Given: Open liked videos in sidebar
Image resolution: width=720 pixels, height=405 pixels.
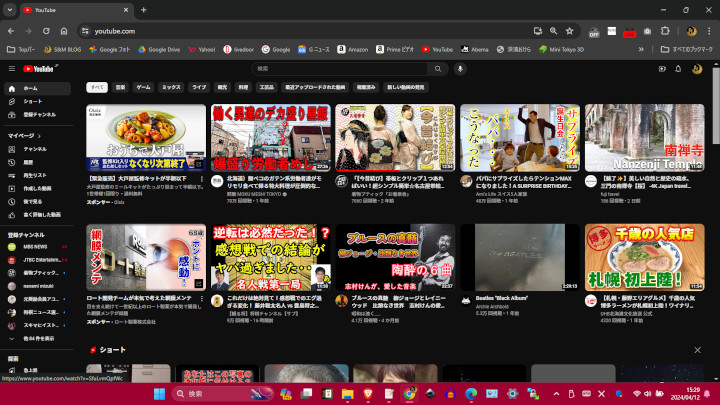Looking at the screenshot, I should click(38, 215).
